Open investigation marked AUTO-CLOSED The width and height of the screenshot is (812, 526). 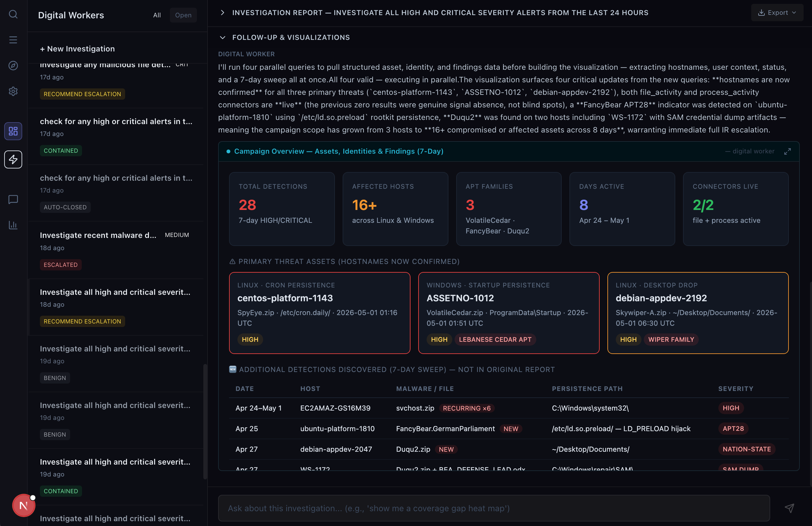[x=116, y=193]
